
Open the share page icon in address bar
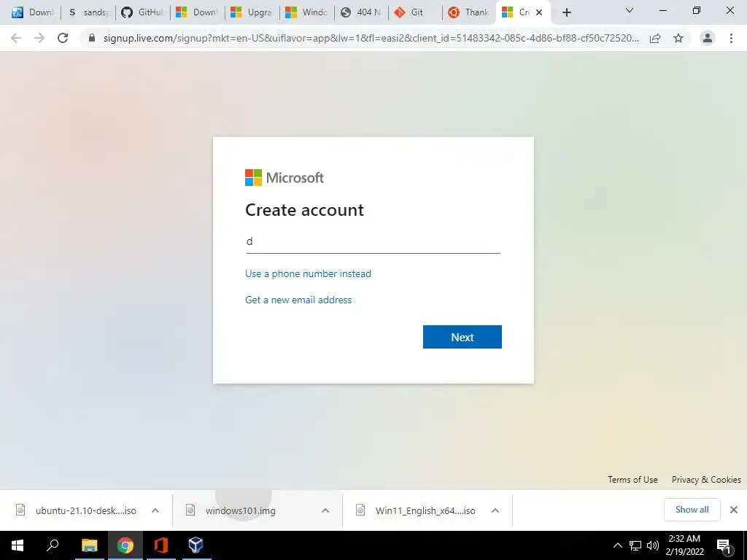655,38
